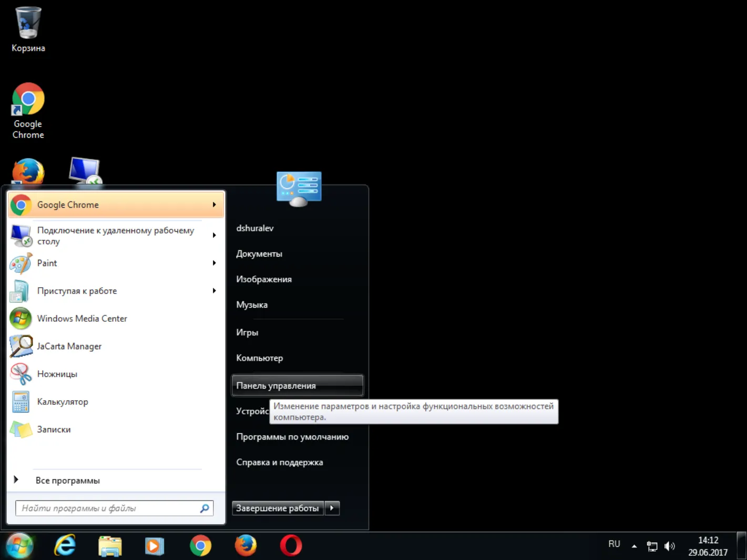Click the volume speaker tray icon
Screen dimensions: 747x560
670,546
